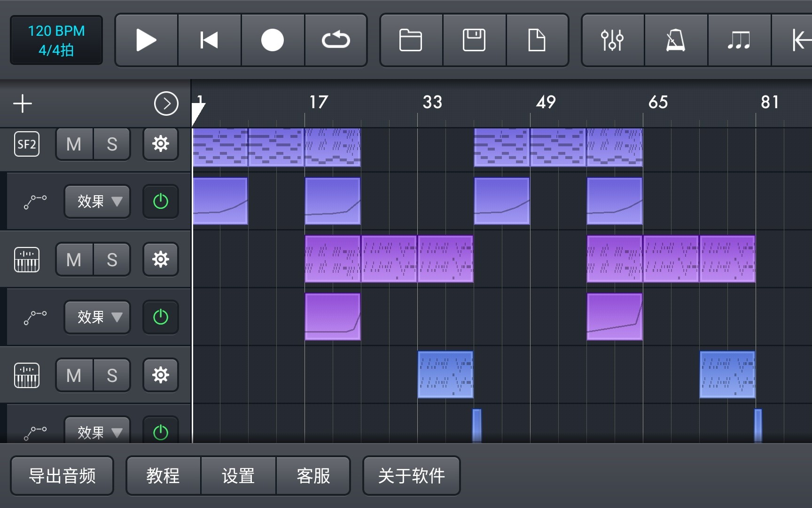This screenshot has width=812, height=508.
Task: Toggle the metronome icon
Action: coord(676,40)
